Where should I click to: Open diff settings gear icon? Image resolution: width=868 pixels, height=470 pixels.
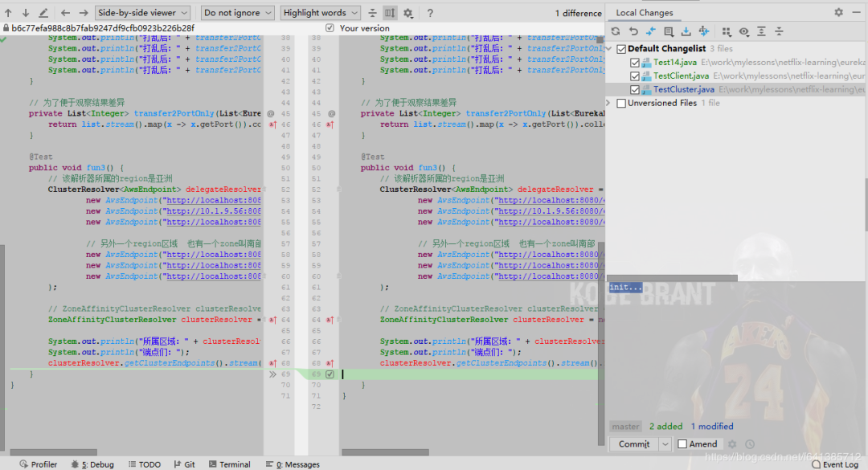[407, 13]
